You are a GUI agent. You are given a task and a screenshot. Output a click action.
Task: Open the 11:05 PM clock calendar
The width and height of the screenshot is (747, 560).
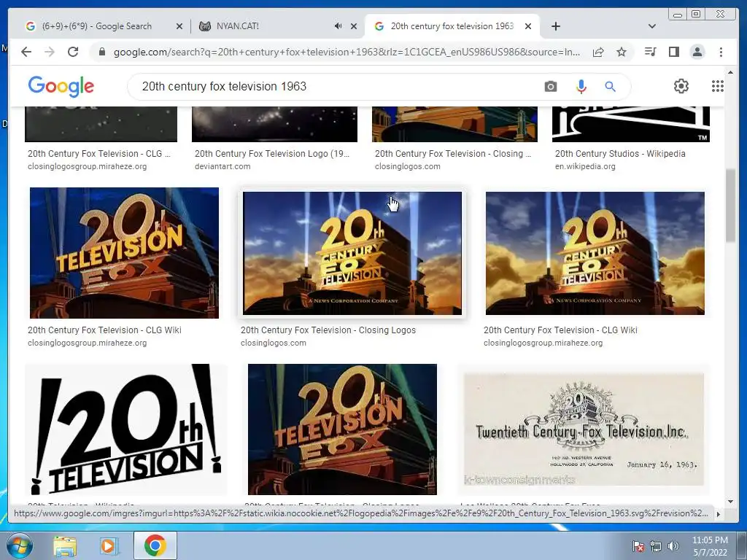coord(710,546)
